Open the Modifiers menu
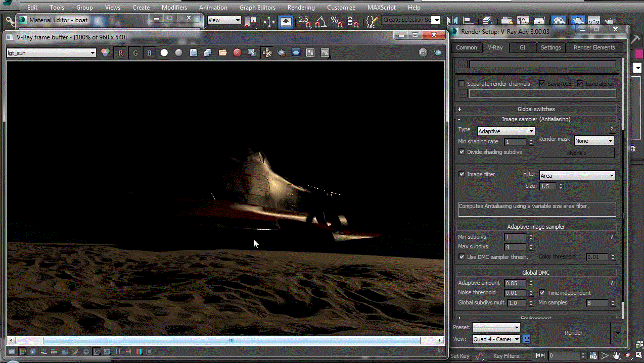 (174, 8)
